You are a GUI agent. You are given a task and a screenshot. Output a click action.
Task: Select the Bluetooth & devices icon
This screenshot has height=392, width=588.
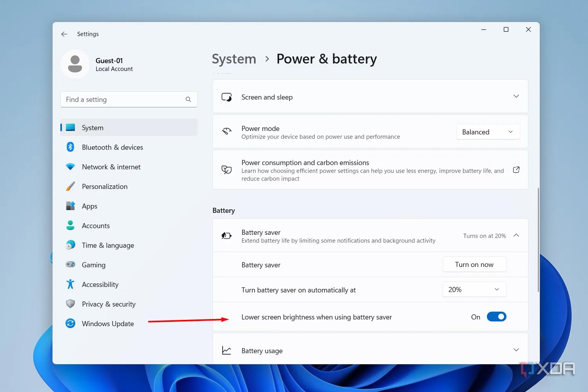pos(70,147)
